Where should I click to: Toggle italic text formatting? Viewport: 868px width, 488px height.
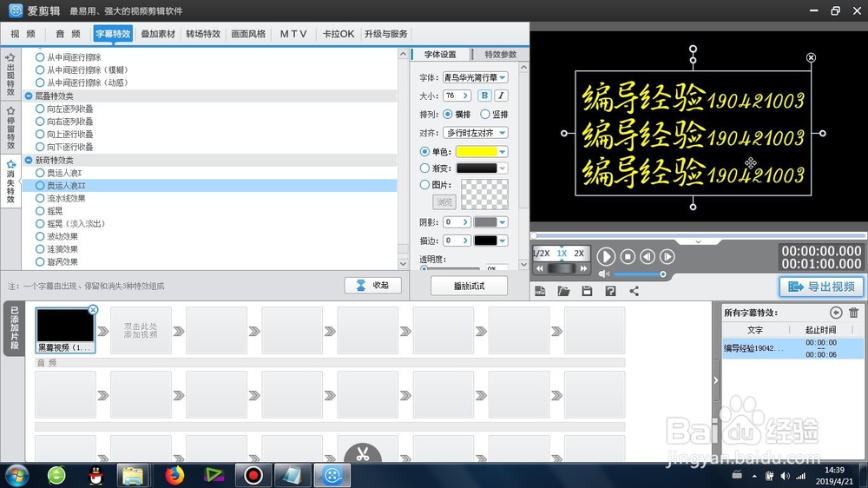coord(501,96)
